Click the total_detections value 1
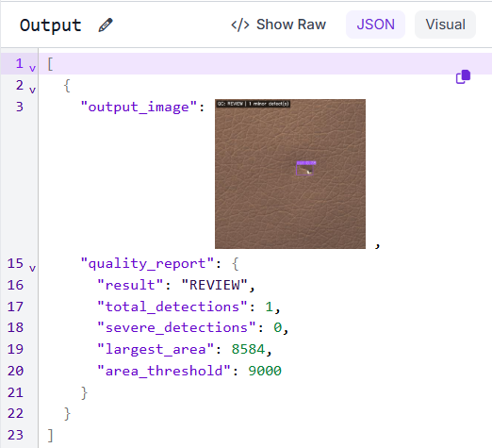 coord(269,307)
